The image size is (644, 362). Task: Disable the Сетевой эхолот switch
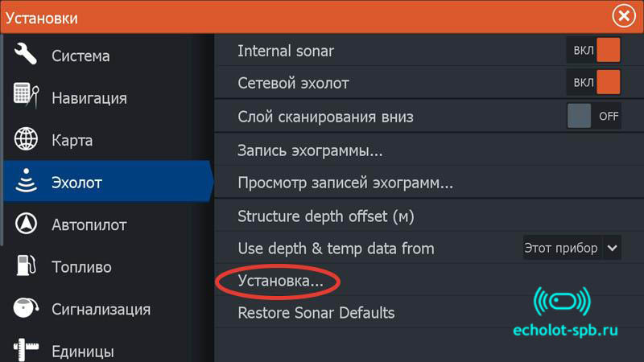click(x=593, y=82)
